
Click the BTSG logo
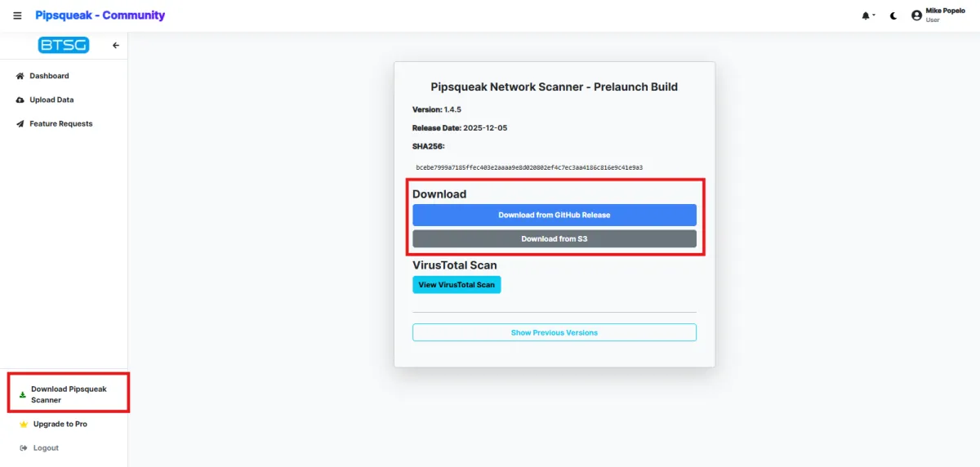(63, 46)
